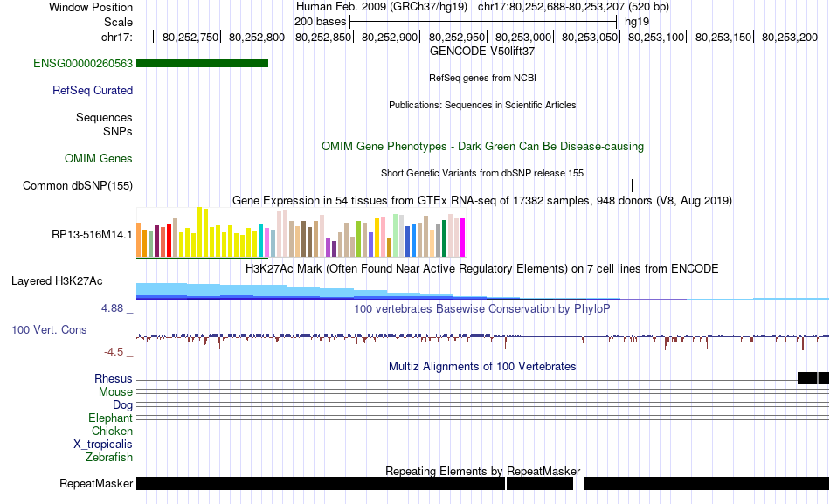Select the RP13-516M14.1 GTEx label
The width and height of the screenshot is (830, 504).
tap(92, 234)
